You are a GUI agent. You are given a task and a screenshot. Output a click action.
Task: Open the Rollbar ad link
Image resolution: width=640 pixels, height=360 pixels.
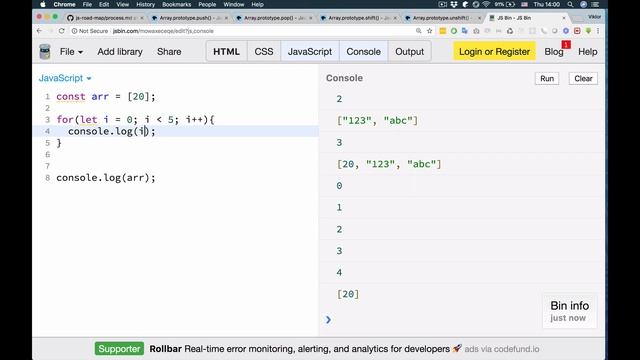tap(299, 349)
